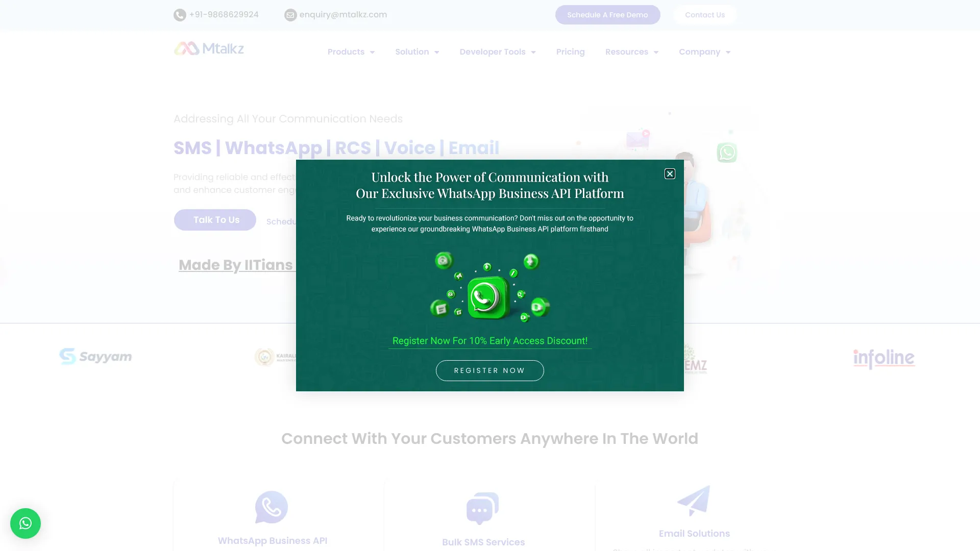This screenshot has width=980, height=551.
Task: Click the phone icon next to +91-9868629924
Action: click(x=180, y=15)
